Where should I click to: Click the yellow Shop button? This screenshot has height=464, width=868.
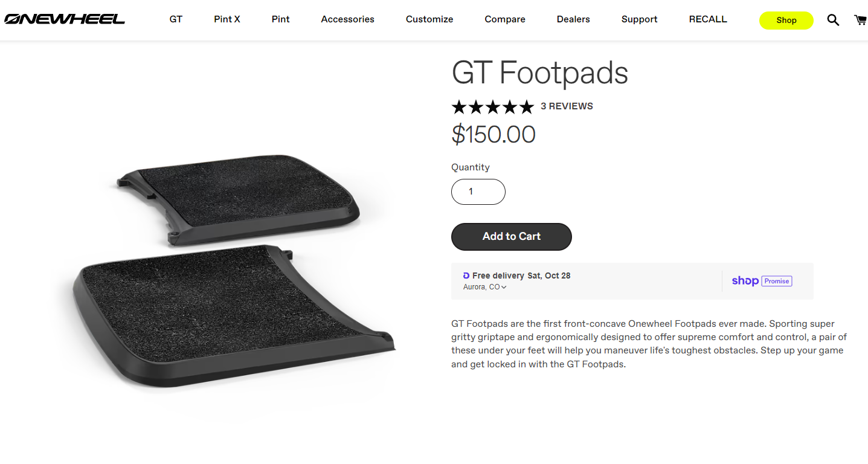pyautogui.click(x=786, y=20)
